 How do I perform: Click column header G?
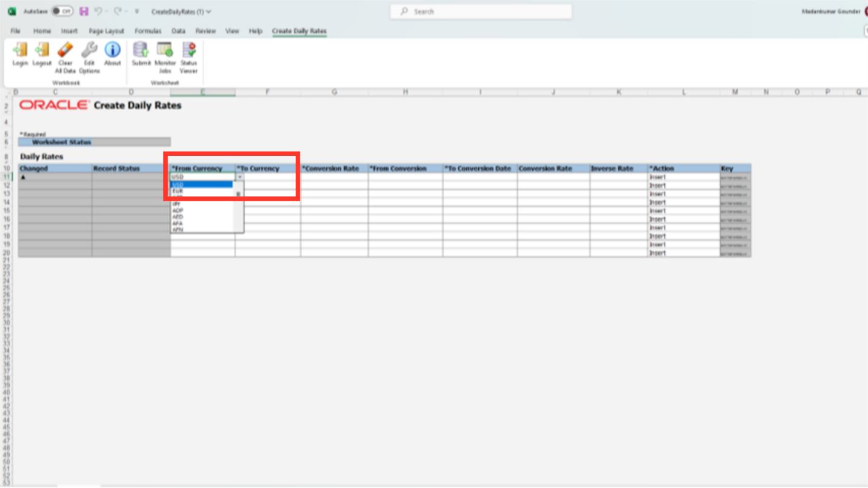(x=334, y=92)
